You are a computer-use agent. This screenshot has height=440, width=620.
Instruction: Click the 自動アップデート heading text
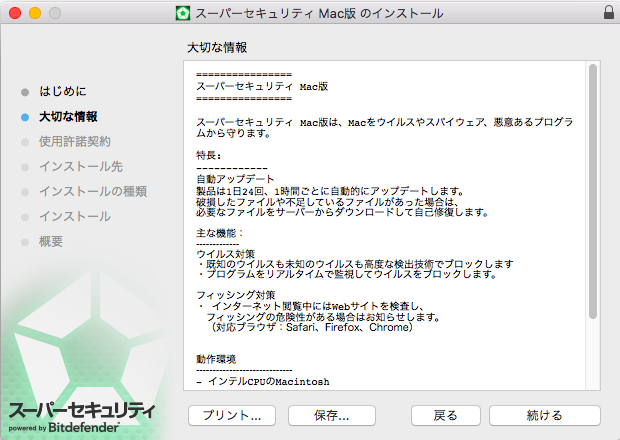(x=235, y=179)
